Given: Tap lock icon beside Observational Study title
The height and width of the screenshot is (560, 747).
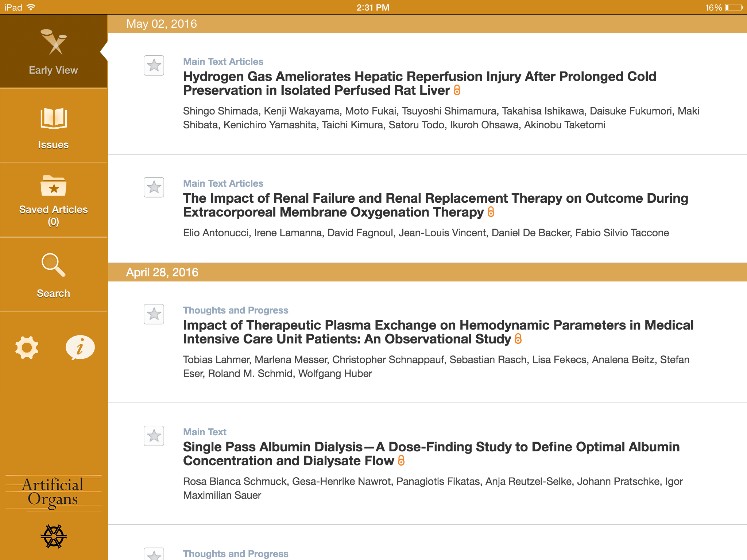Looking at the screenshot, I should pos(518,339).
